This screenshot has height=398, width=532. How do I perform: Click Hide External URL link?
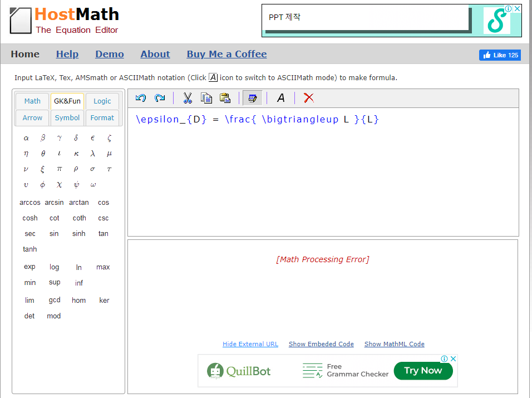click(x=250, y=344)
